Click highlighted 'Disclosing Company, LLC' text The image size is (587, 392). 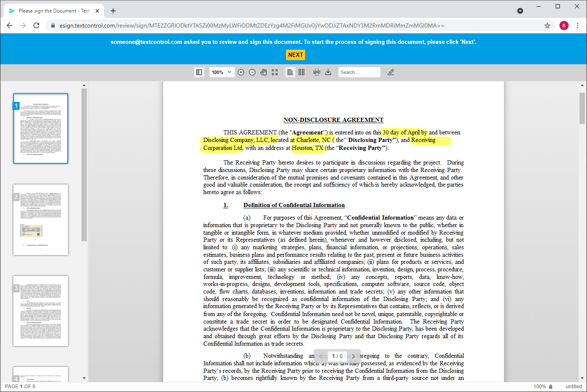[x=236, y=140]
